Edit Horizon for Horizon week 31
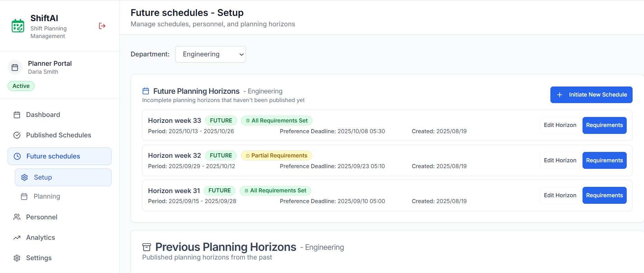The width and height of the screenshot is (644, 273). pyautogui.click(x=560, y=195)
